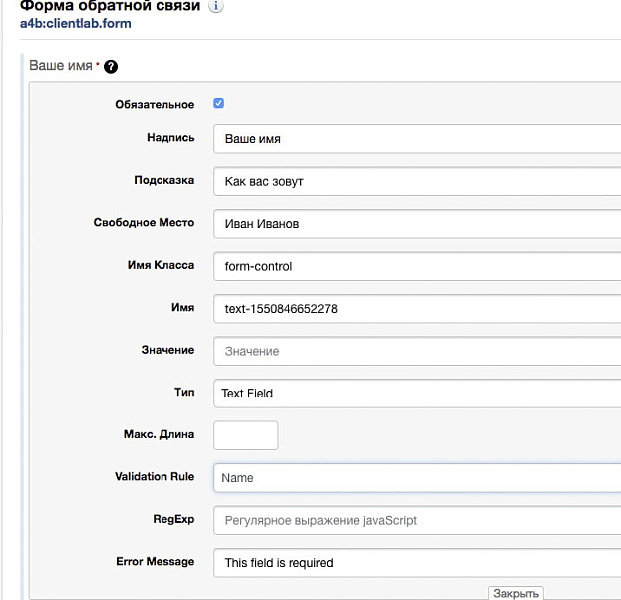
Task: Open the Тип dropdown showing Text Field
Action: click(x=416, y=393)
